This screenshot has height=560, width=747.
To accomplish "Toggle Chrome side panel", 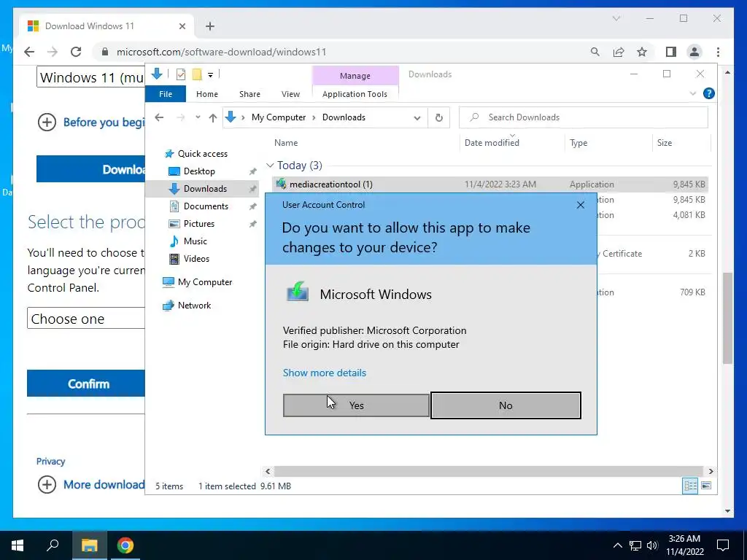I will click(x=671, y=52).
